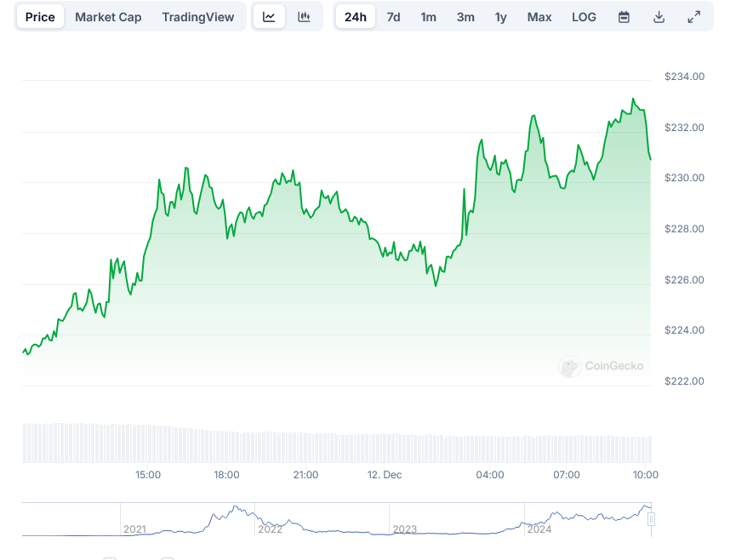This screenshot has height=560, width=730.
Task: Set chart range to 1m
Action: [x=429, y=17]
